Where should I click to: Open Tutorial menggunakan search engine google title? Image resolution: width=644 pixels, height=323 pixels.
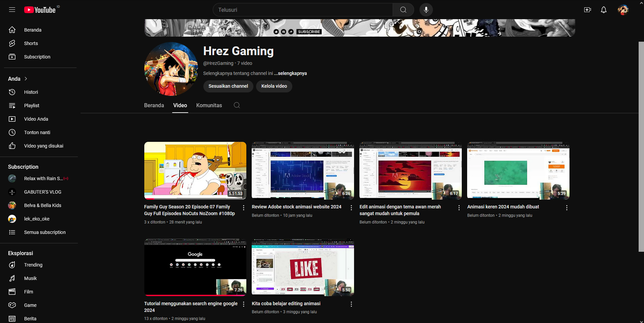coord(191,307)
